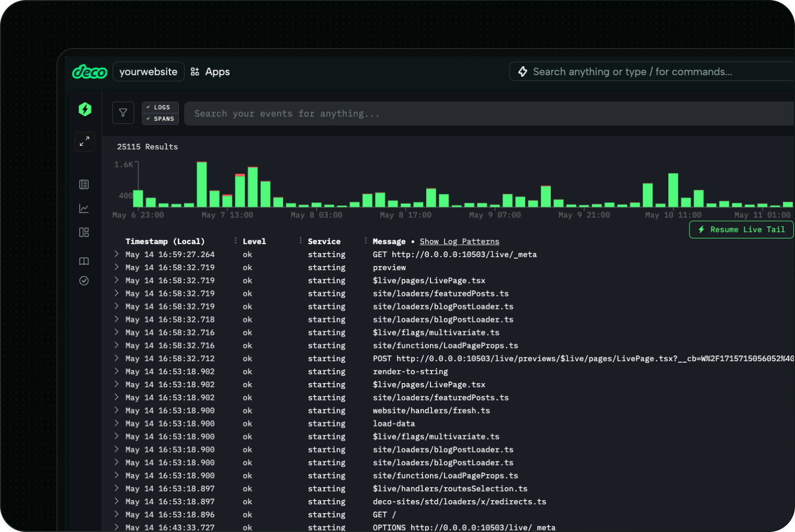Open Show Log Patterns
The height and width of the screenshot is (532, 795).
click(459, 241)
